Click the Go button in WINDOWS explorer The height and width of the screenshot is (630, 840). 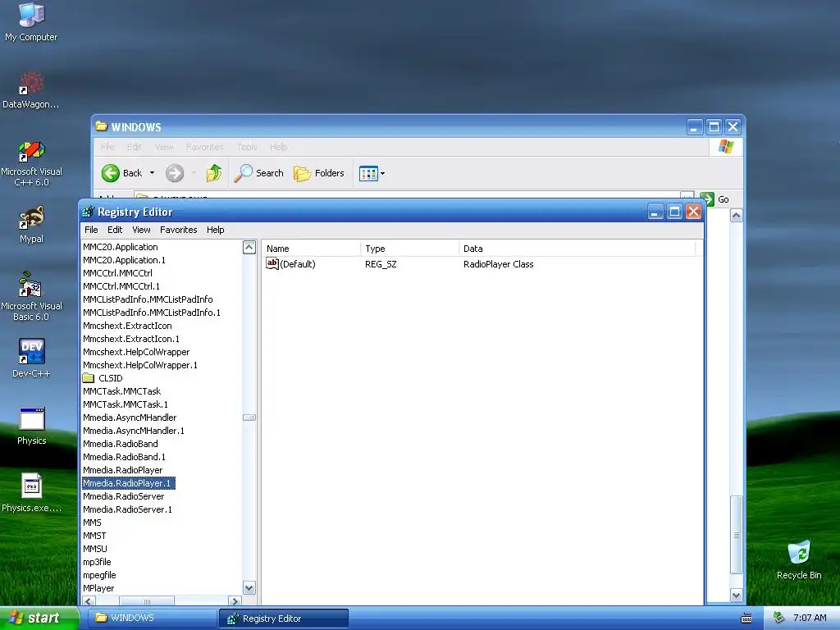[715, 199]
